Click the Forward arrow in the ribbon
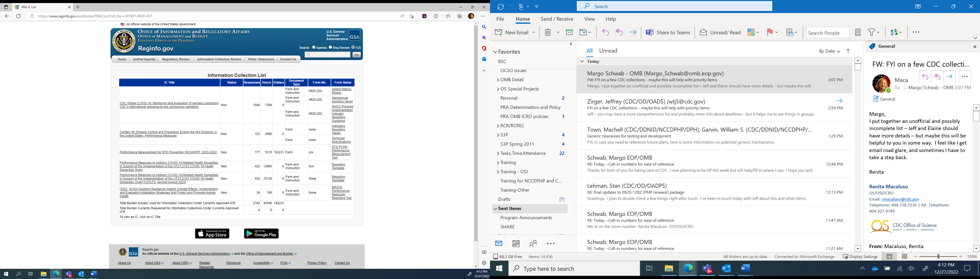Viewport: 980px width, 279px height. pyautogui.click(x=633, y=33)
